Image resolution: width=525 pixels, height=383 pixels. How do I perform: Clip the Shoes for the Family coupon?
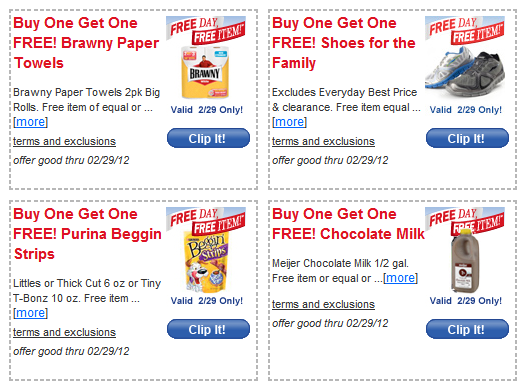pyautogui.click(x=467, y=138)
